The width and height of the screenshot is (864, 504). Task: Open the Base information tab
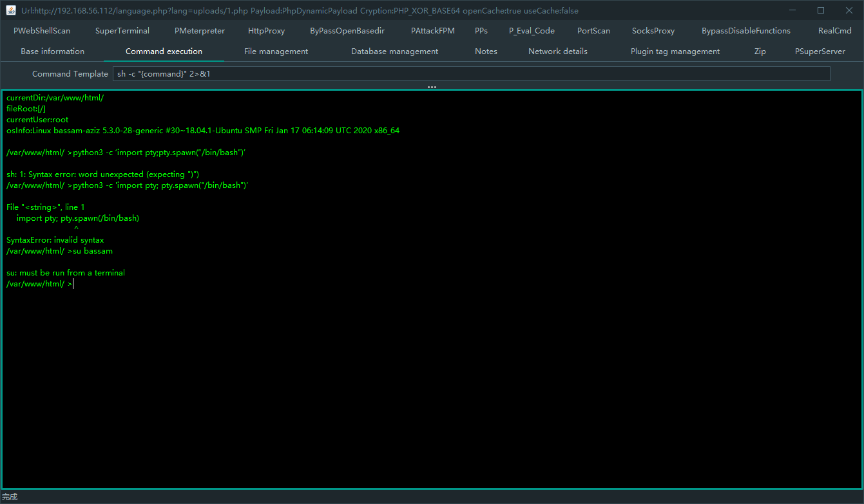(x=53, y=51)
